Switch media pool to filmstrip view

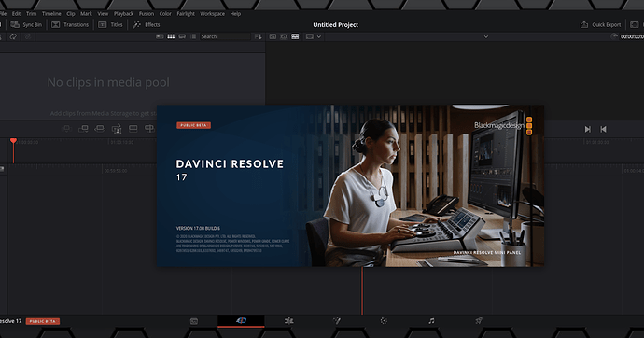click(x=182, y=36)
